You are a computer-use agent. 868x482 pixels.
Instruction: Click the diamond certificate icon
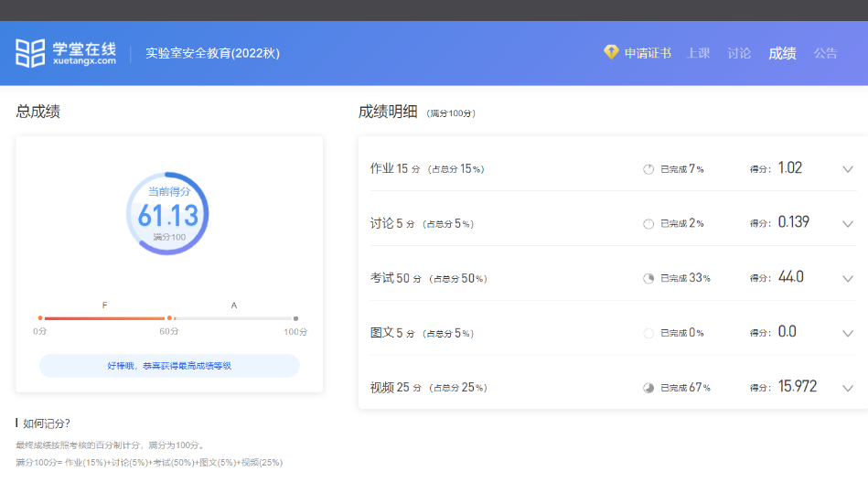tap(611, 52)
